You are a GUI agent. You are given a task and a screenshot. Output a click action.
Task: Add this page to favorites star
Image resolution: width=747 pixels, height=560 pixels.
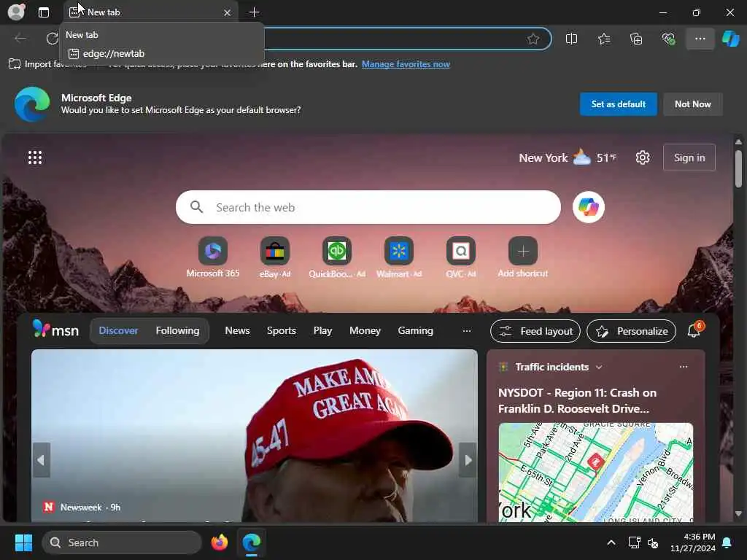(x=533, y=39)
